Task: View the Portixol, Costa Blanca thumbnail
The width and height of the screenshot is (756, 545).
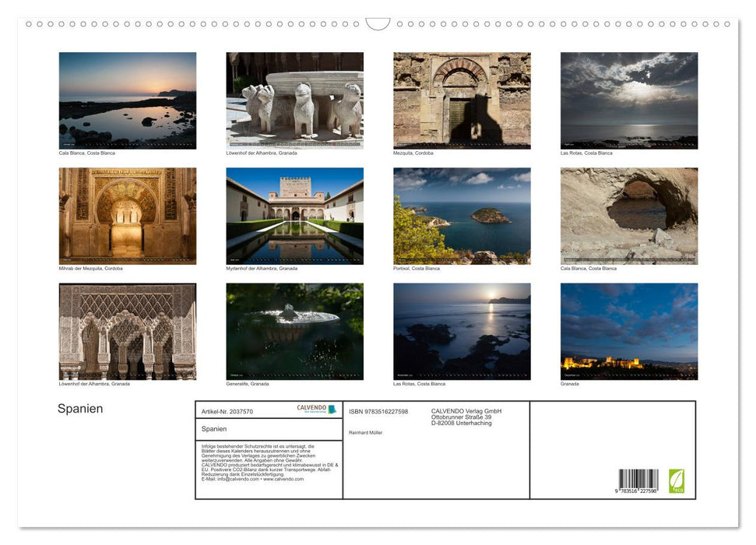Action: pos(462,215)
